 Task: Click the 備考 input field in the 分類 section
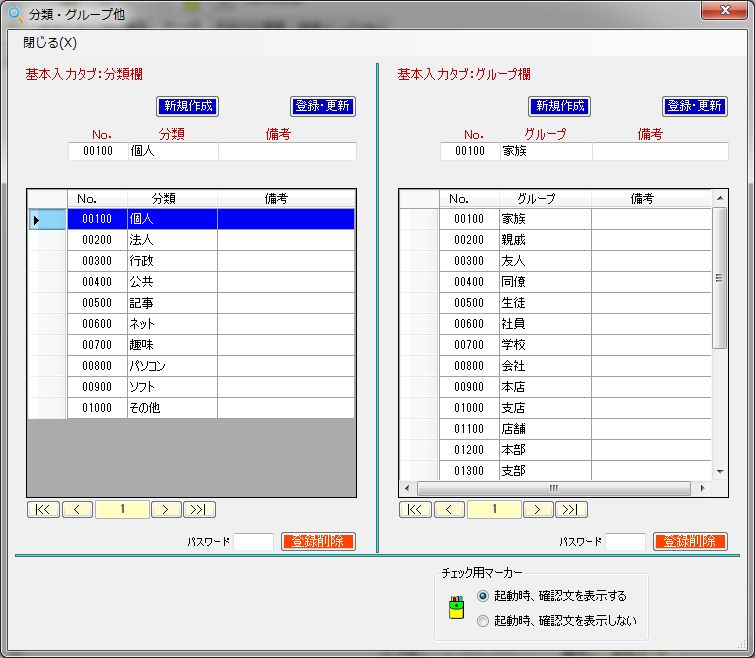287,152
